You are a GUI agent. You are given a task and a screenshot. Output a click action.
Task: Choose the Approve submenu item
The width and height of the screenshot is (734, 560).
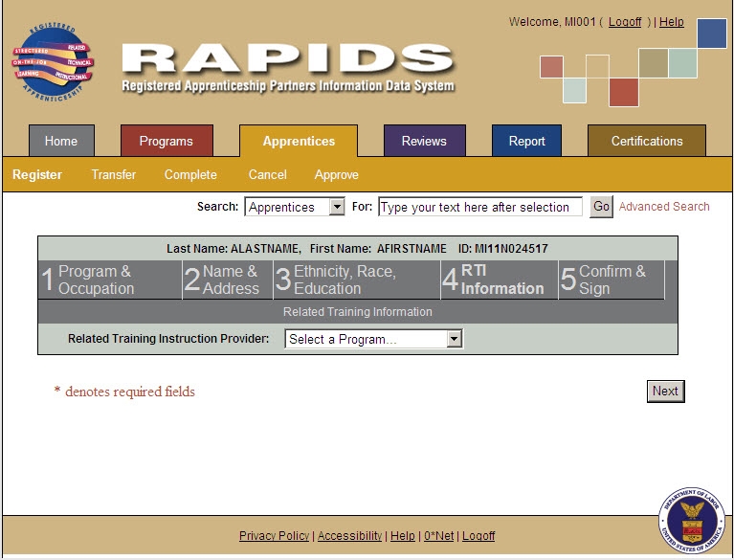(337, 174)
